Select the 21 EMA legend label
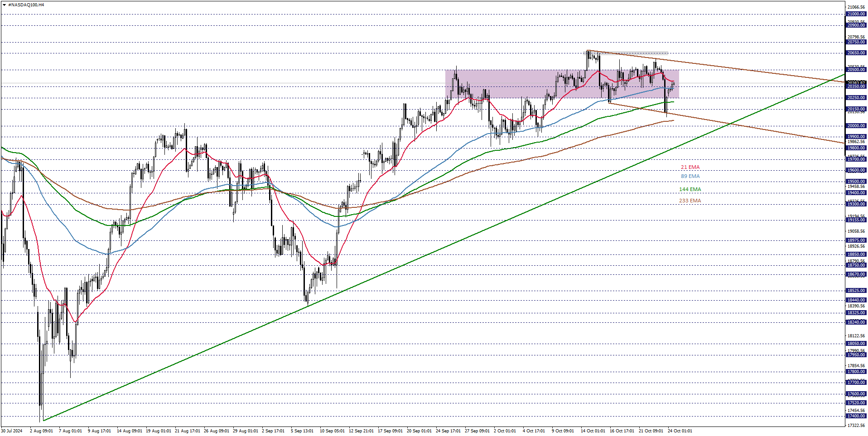Viewport: 868px width, 436px height. [x=690, y=167]
